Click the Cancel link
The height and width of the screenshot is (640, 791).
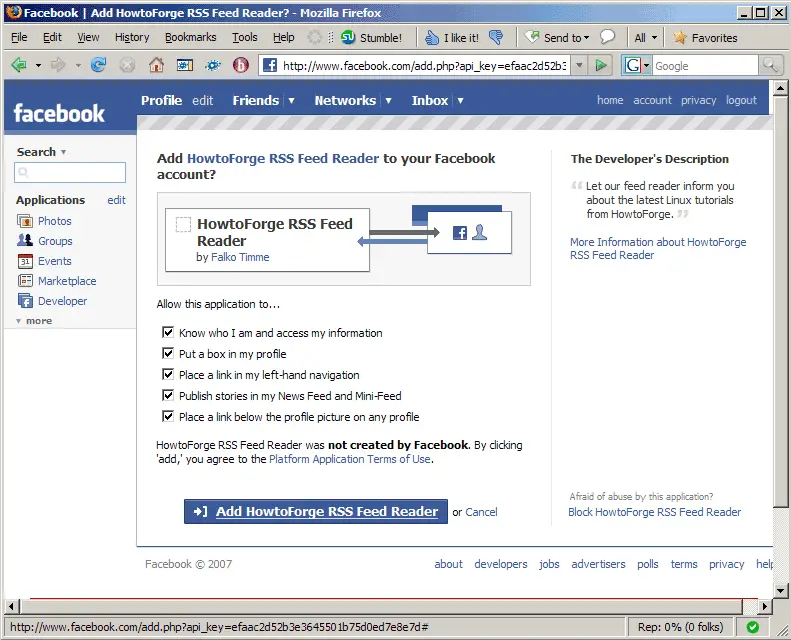pyautogui.click(x=481, y=512)
